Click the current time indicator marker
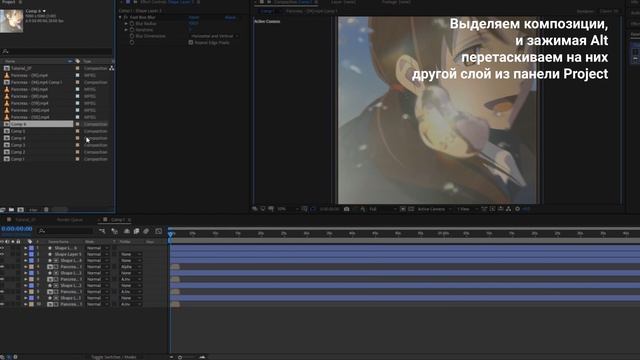 click(171, 234)
